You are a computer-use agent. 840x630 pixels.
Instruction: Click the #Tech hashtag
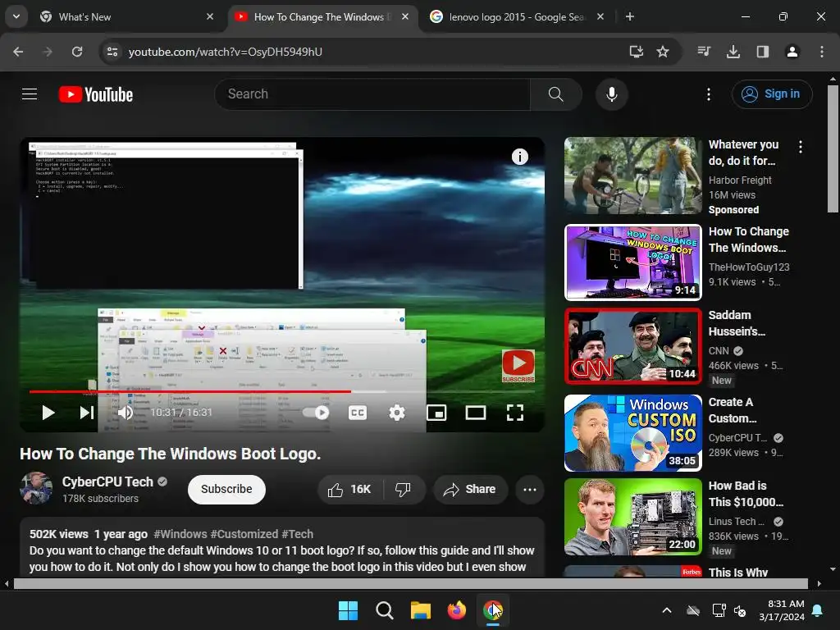[x=297, y=534]
